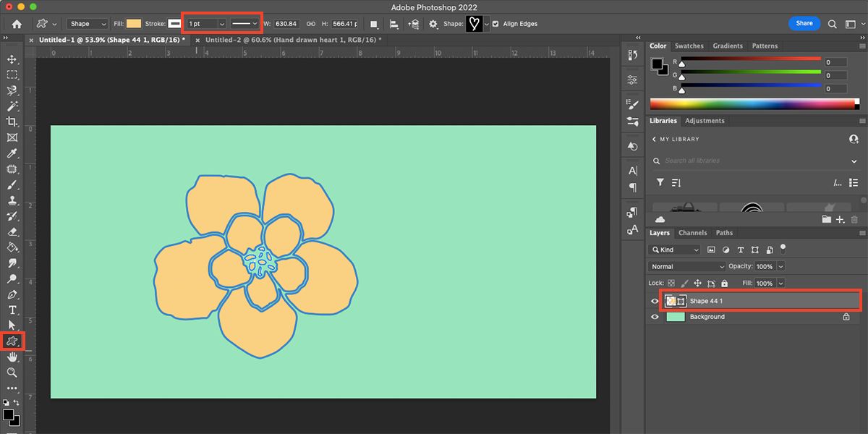The height and width of the screenshot is (434, 868).
Task: Select the Zoom tool
Action: 12,373
